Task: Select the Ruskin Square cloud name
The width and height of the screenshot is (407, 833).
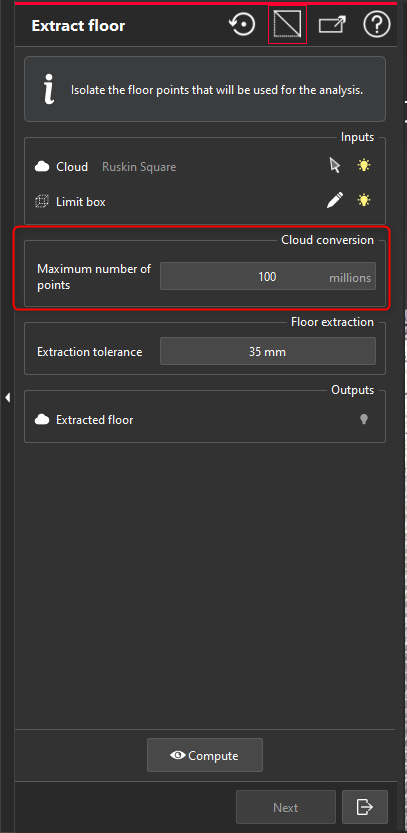Action: 139,167
